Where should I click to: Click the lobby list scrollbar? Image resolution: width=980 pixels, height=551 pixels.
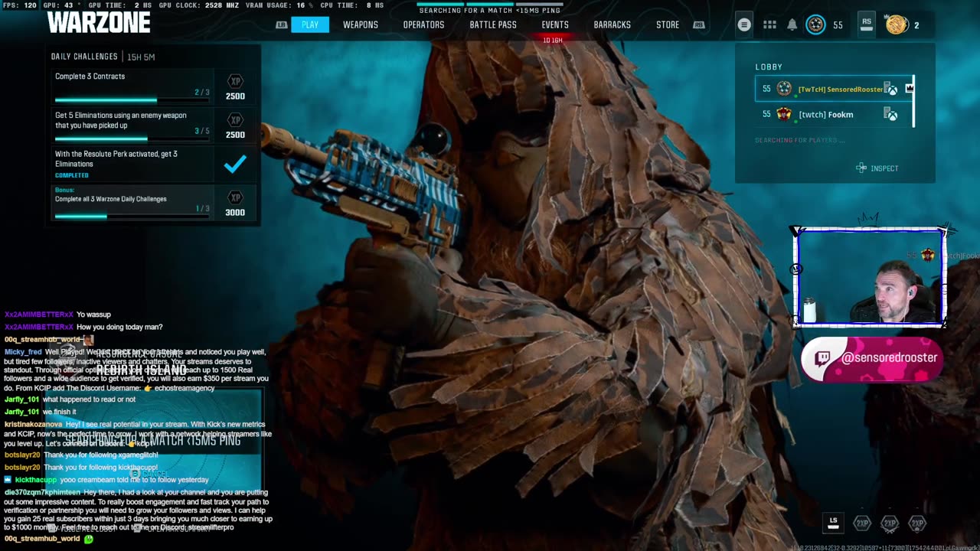point(913,101)
